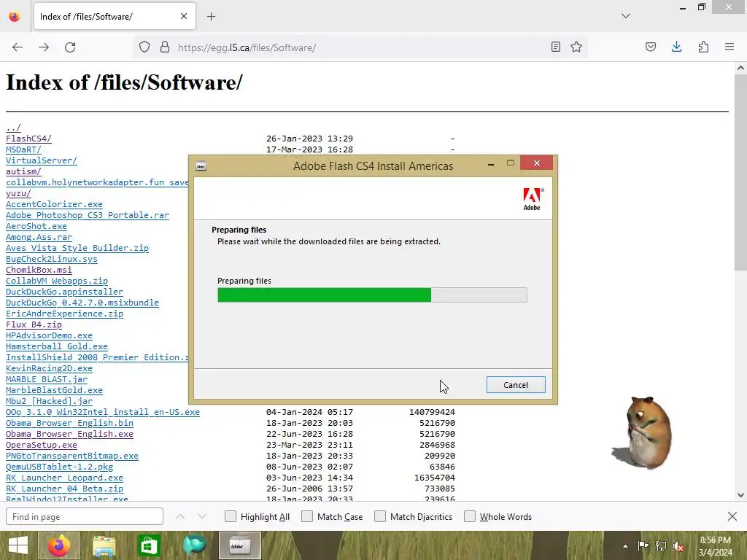Click the Adobe logo in the installer
This screenshot has width=747, height=560.
533,198
